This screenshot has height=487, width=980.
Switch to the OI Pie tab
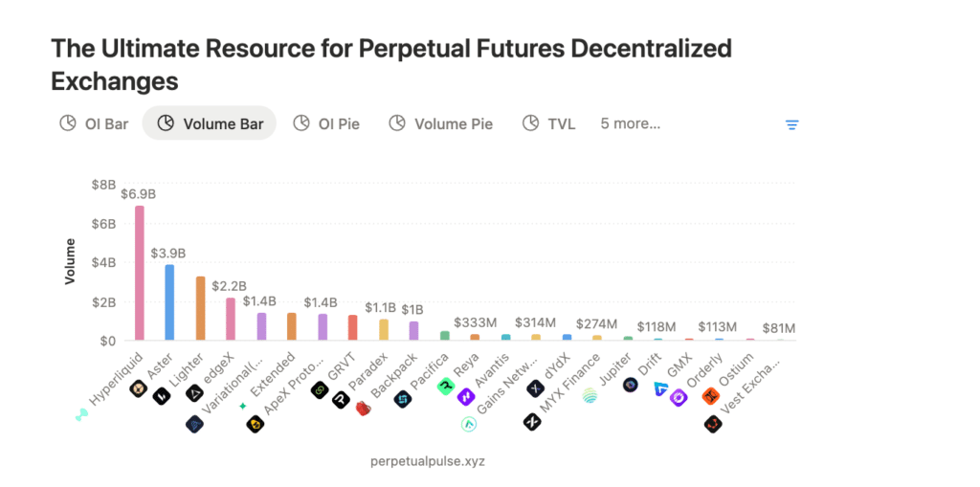(327, 123)
